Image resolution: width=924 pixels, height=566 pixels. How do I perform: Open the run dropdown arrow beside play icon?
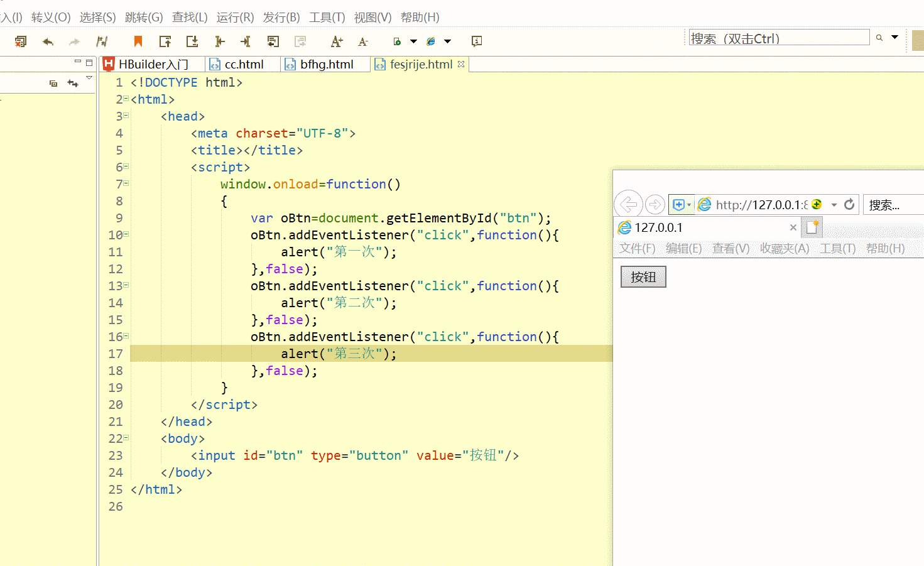pyautogui.click(x=413, y=41)
